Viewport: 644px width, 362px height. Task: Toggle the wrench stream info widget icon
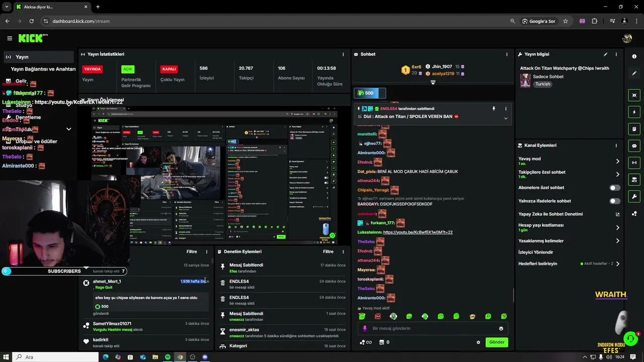pos(634,197)
